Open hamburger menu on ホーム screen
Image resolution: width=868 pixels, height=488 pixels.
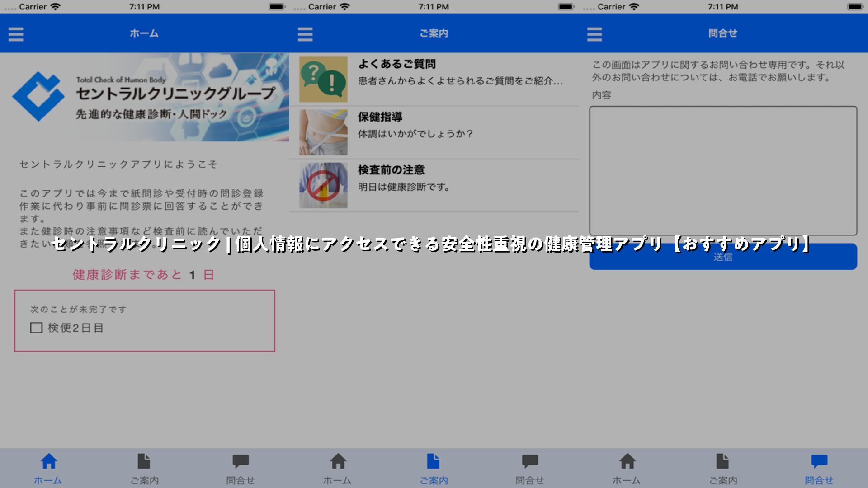tap(16, 34)
